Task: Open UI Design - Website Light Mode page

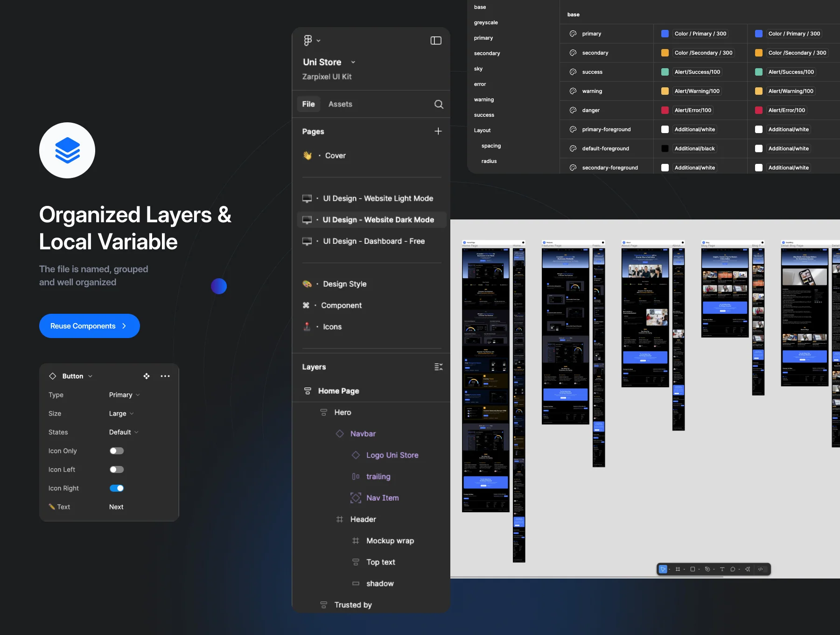Action: coord(371,198)
